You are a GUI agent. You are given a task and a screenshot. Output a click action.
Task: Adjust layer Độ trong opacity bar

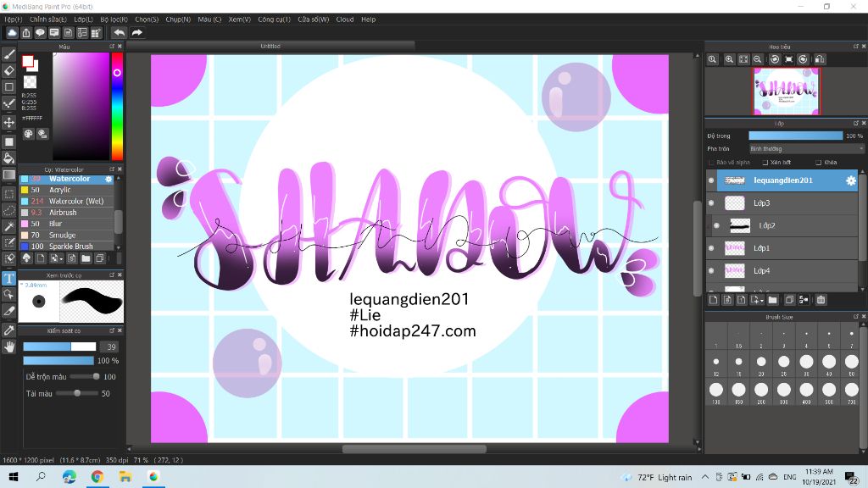[795, 136]
